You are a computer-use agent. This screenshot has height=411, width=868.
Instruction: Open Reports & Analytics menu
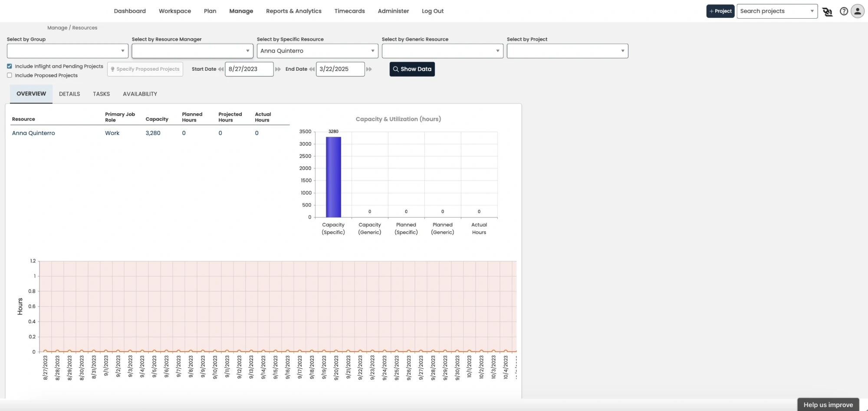click(x=294, y=11)
